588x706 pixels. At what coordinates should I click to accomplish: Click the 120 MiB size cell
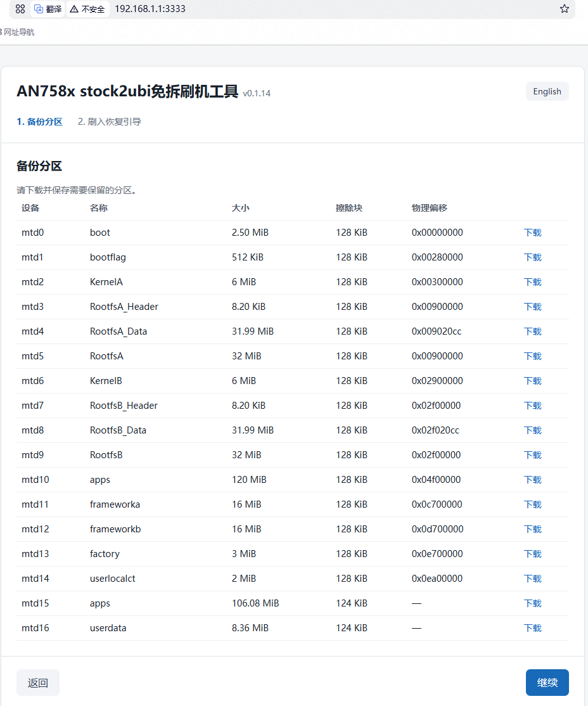pos(249,480)
